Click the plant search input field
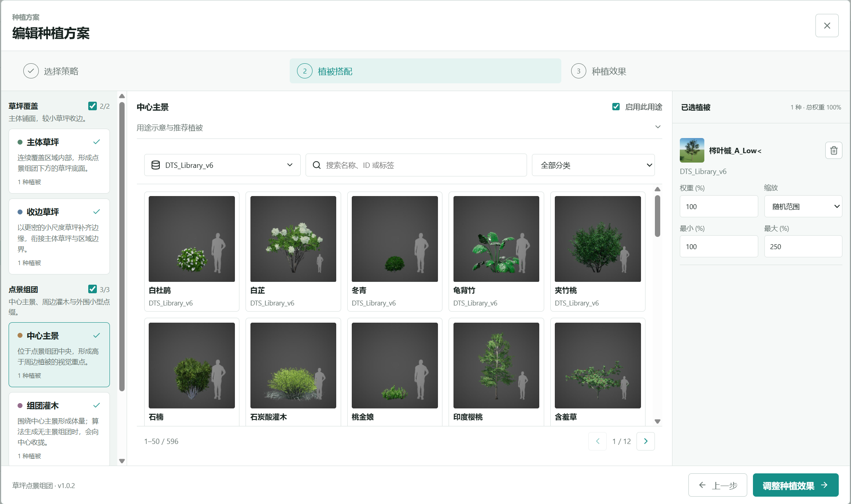This screenshot has width=851, height=504. coord(416,165)
